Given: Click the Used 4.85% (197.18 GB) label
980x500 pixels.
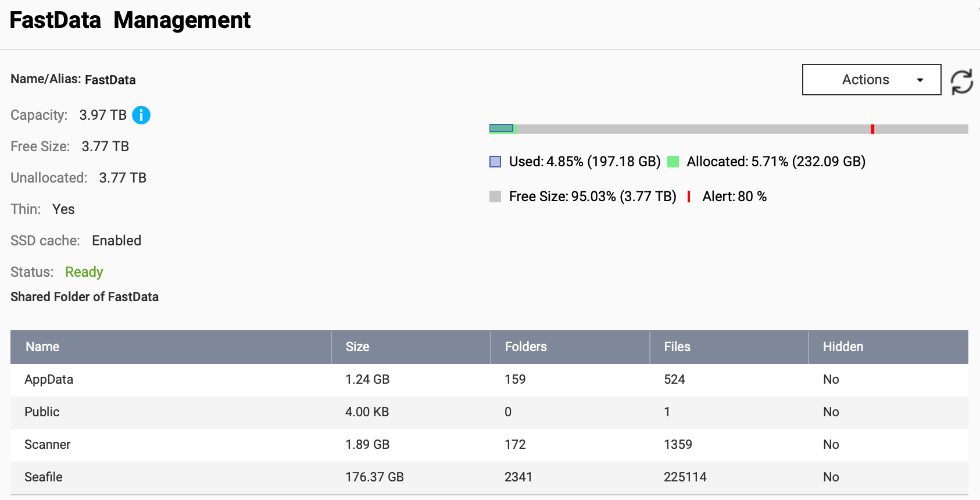Looking at the screenshot, I should [585, 162].
